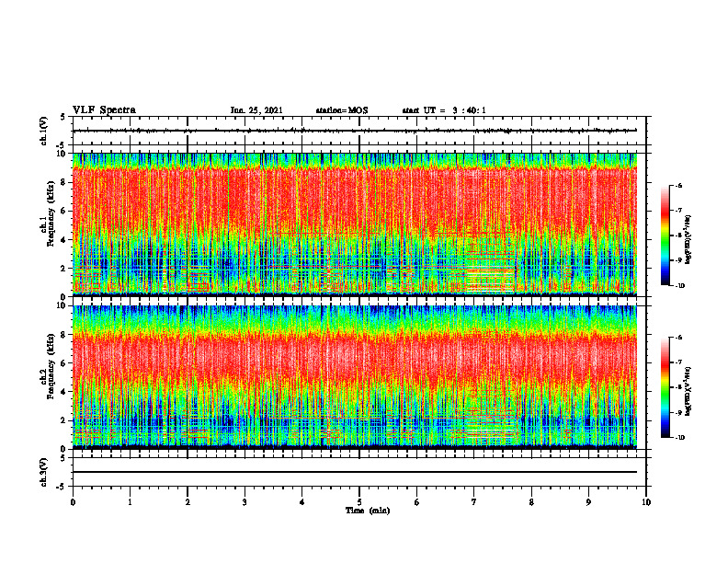Screen dimensions: 728x563
Task: Click time axis tick label "9"
Action: 588,502
